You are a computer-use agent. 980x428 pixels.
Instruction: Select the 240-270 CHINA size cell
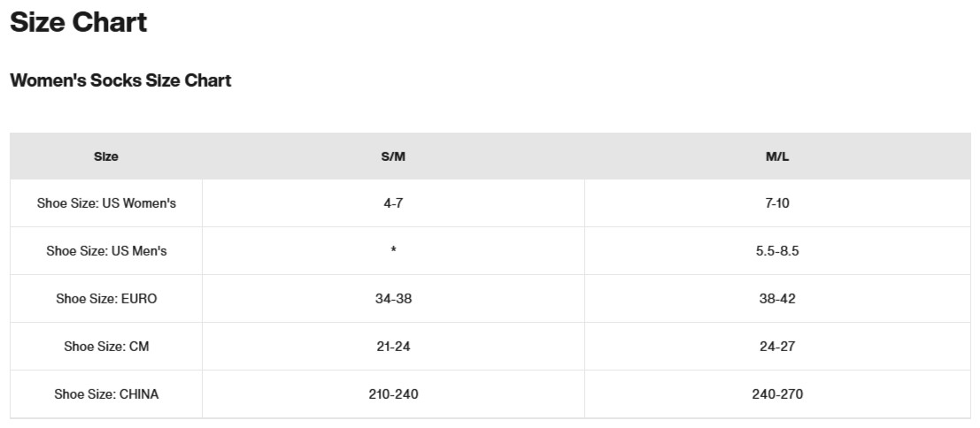coord(777,394)
